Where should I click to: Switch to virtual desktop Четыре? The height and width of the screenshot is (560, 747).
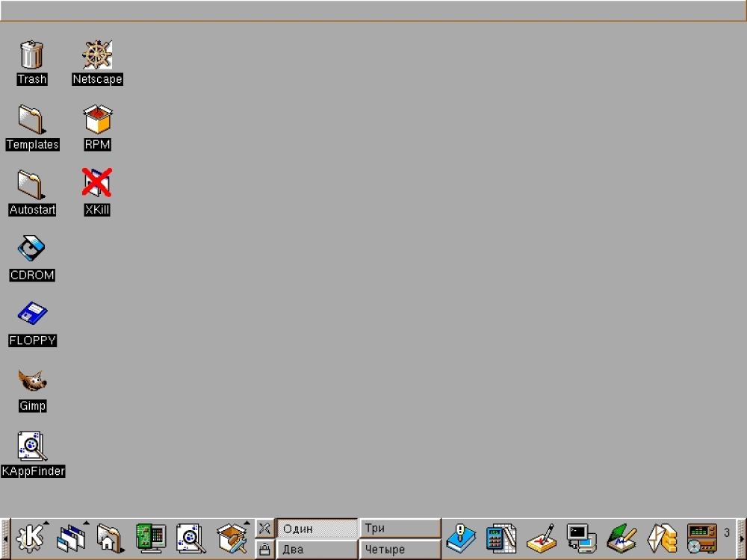(400, 549)
